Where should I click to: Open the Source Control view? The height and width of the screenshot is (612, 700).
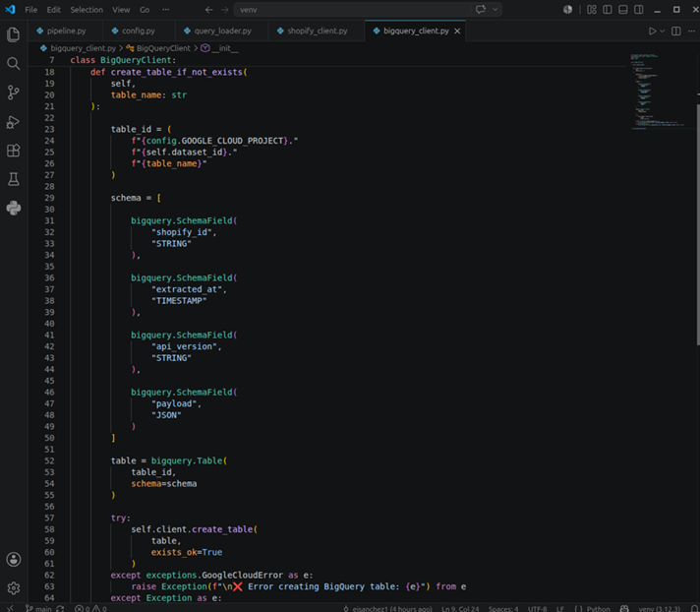(x=14, y=92)
